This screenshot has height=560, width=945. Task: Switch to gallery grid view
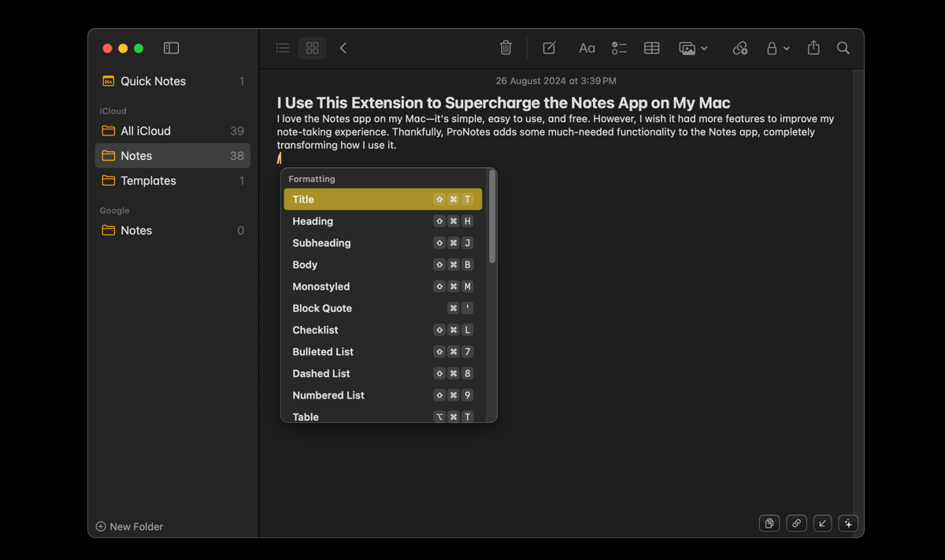pos(312,48)
